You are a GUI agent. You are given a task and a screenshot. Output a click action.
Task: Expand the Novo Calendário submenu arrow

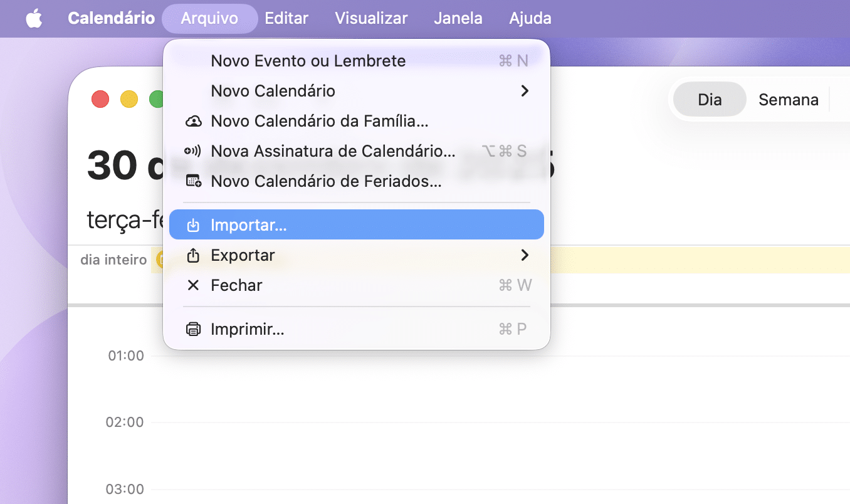tap(525, 91)
